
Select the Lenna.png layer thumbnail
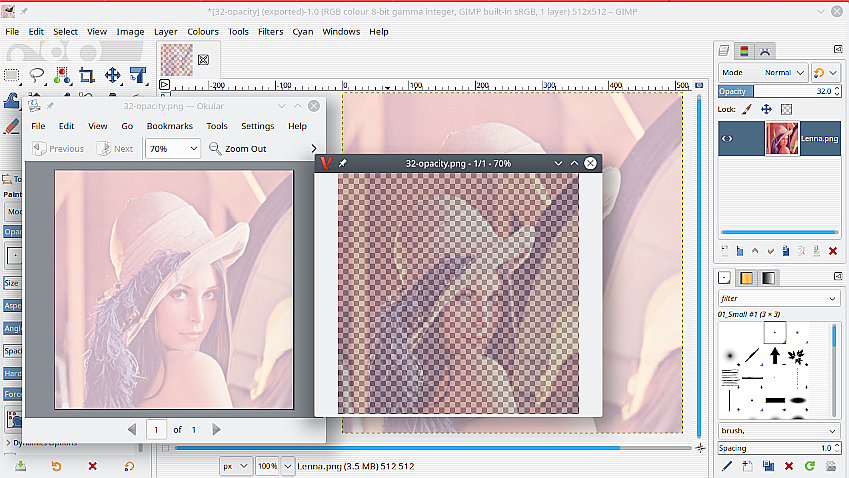click(x=781, y=139)
